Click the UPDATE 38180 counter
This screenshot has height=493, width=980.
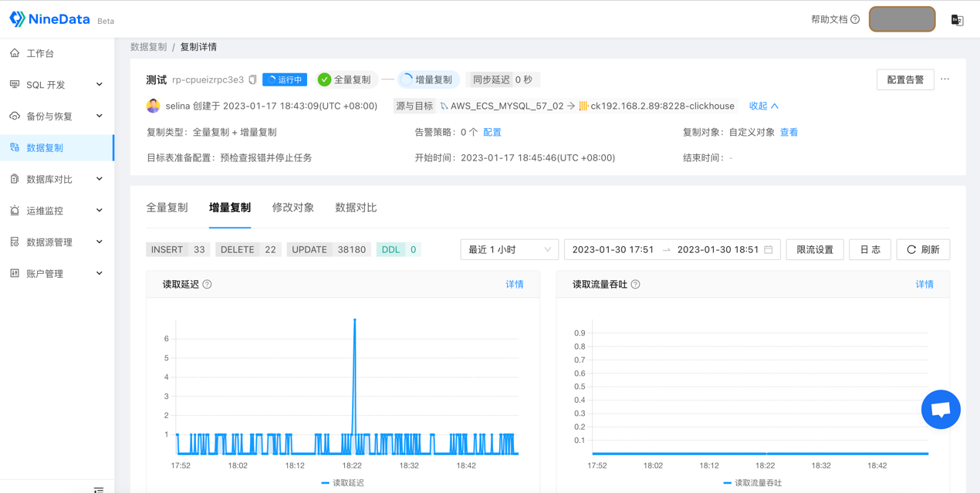329,249
